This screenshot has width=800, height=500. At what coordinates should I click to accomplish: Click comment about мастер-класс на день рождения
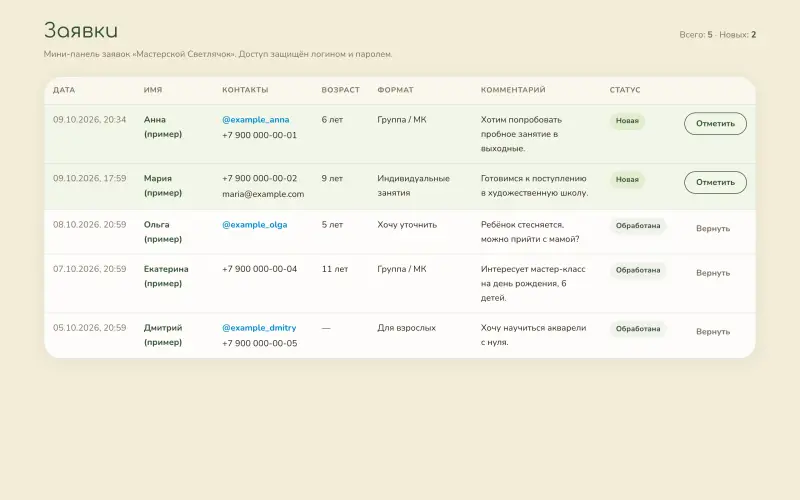tap(533, 283)
